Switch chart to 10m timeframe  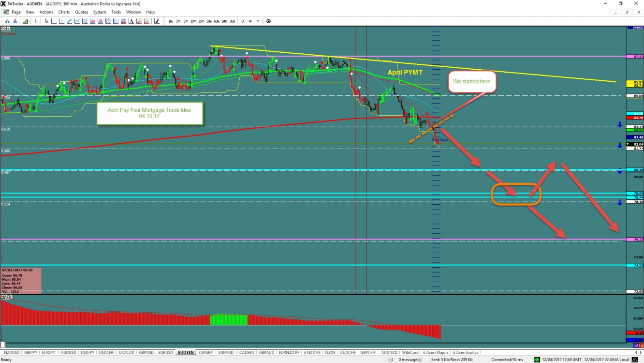[x=193, y=21]
